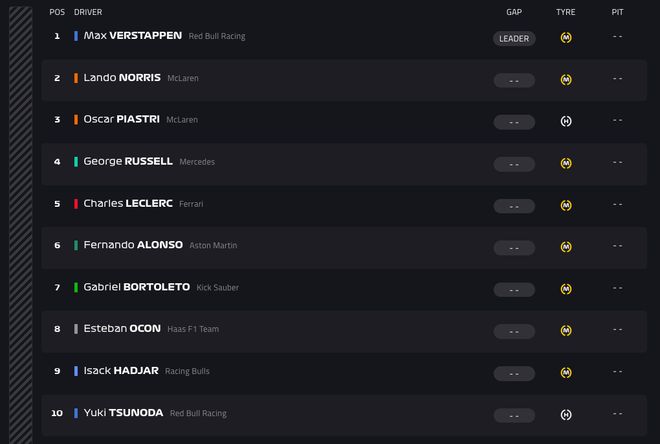The width and height of the screenshot is (660, 444).
Task: Click Piastri's hard tyre icon
Action: [x=566, y=122]
